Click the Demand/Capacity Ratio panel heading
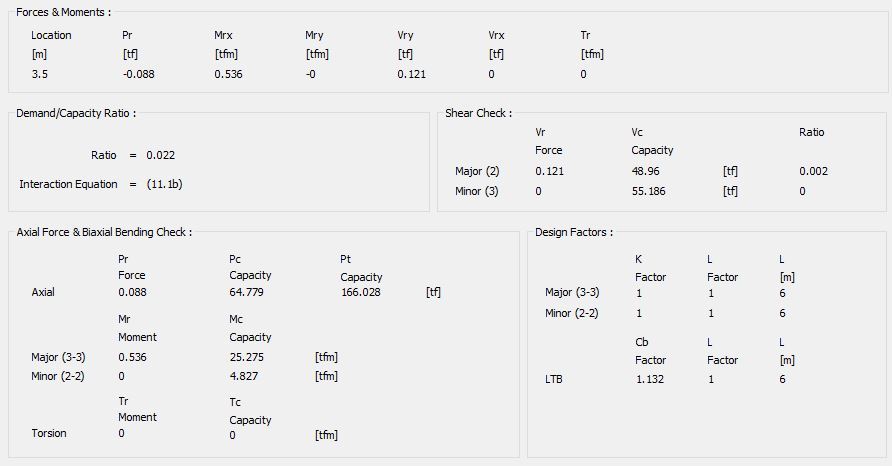The image size is (892, 466). coord(76,113)
